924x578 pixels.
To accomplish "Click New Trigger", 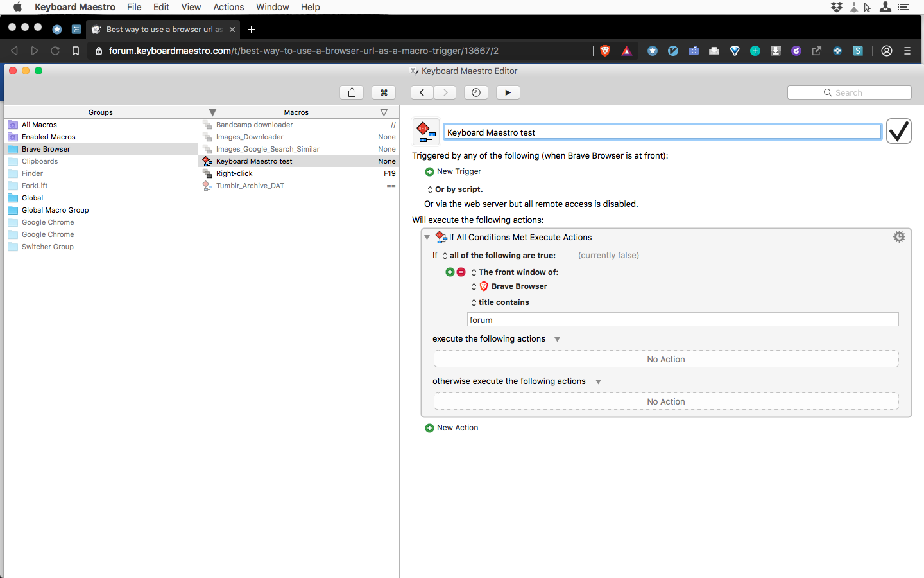I will 459,171.
